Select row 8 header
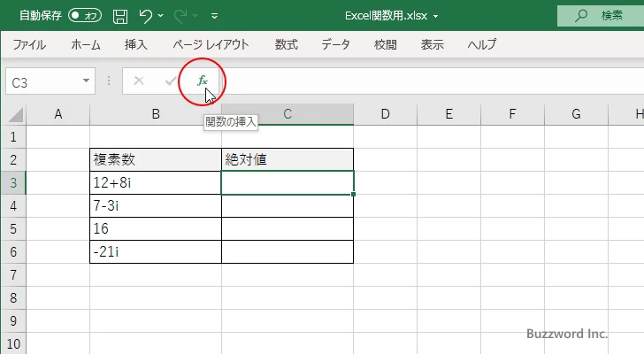 coord(13,297)
